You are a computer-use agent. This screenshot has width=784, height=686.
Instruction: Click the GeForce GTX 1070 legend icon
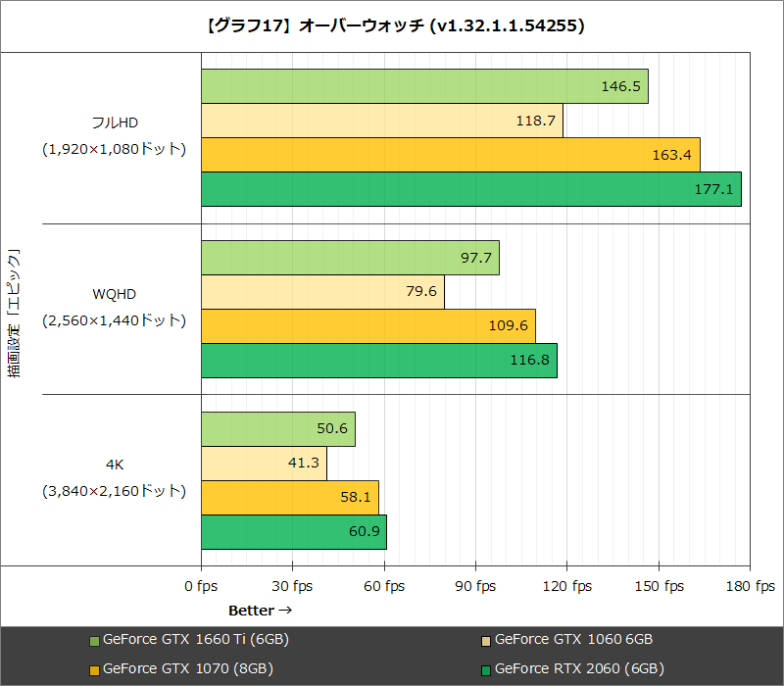point(93,669)
